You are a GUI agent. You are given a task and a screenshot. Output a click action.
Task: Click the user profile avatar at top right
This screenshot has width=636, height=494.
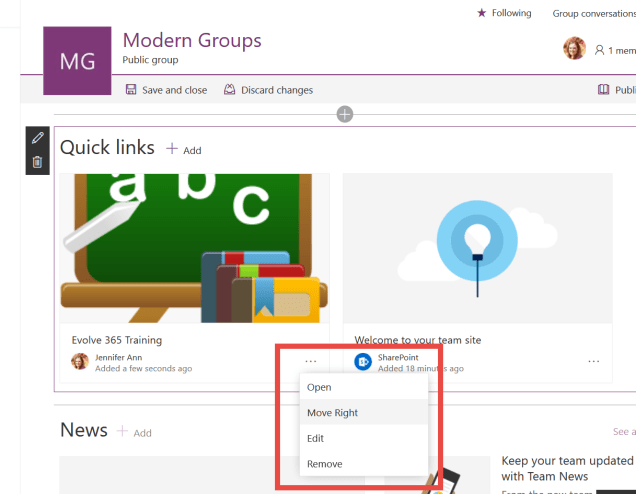(x=574, y=49)
